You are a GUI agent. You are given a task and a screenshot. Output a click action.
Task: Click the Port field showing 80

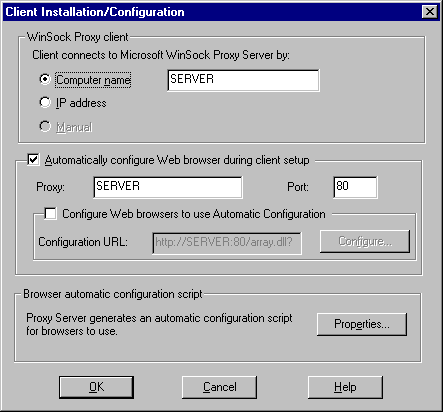click(355, 187)
